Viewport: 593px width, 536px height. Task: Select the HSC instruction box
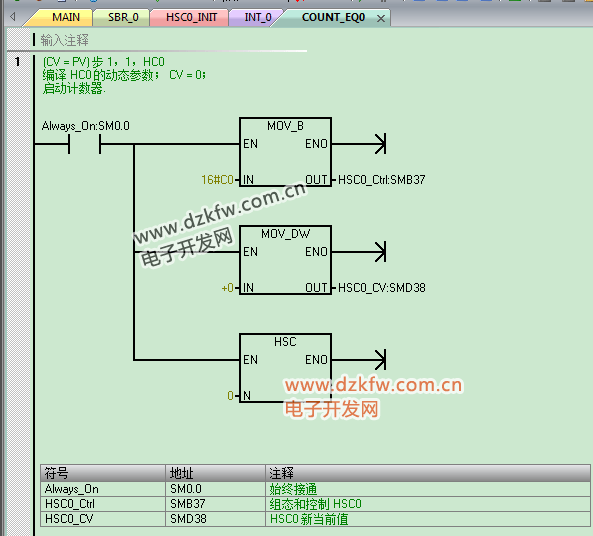[x=286, y=368]
